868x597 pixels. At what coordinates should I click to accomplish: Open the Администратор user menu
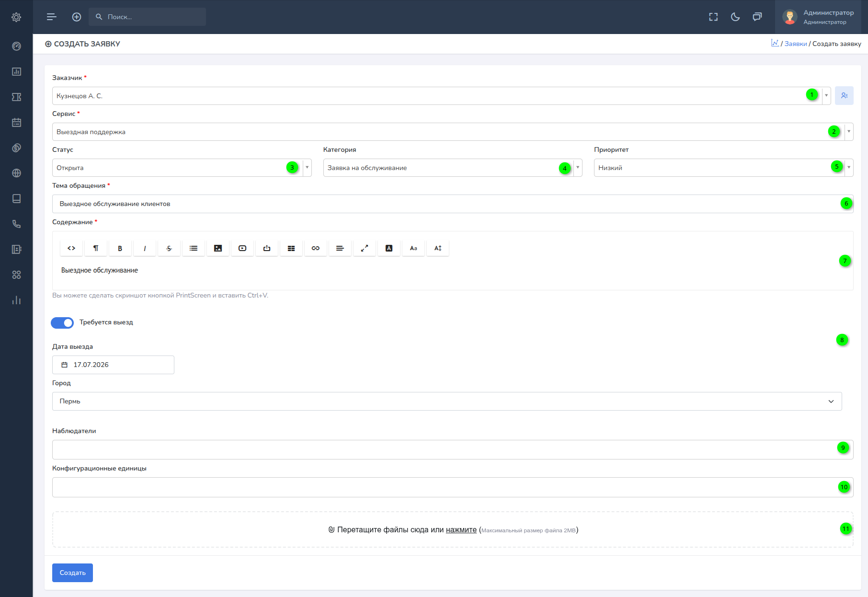(x=818, y=17)
